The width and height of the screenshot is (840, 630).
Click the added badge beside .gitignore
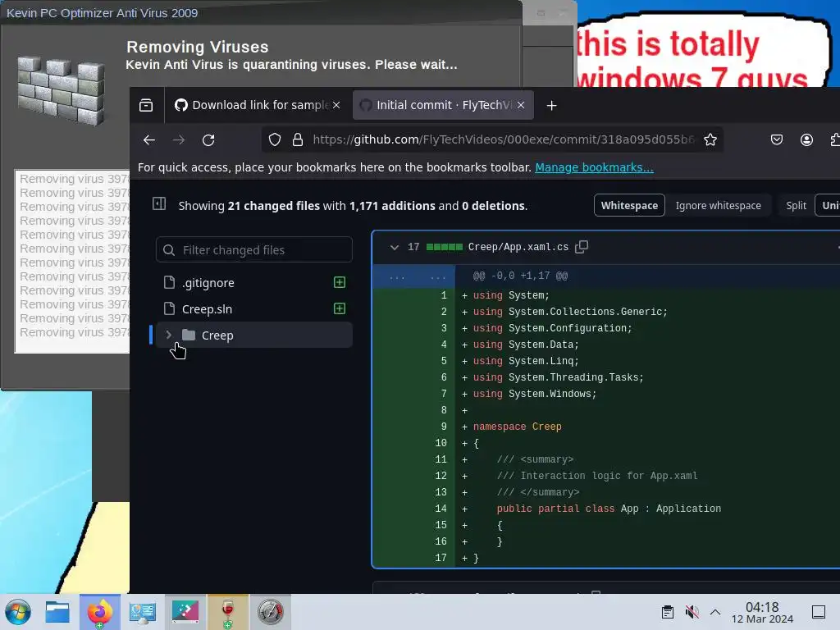pyautogui.click(x=340, y=282)
